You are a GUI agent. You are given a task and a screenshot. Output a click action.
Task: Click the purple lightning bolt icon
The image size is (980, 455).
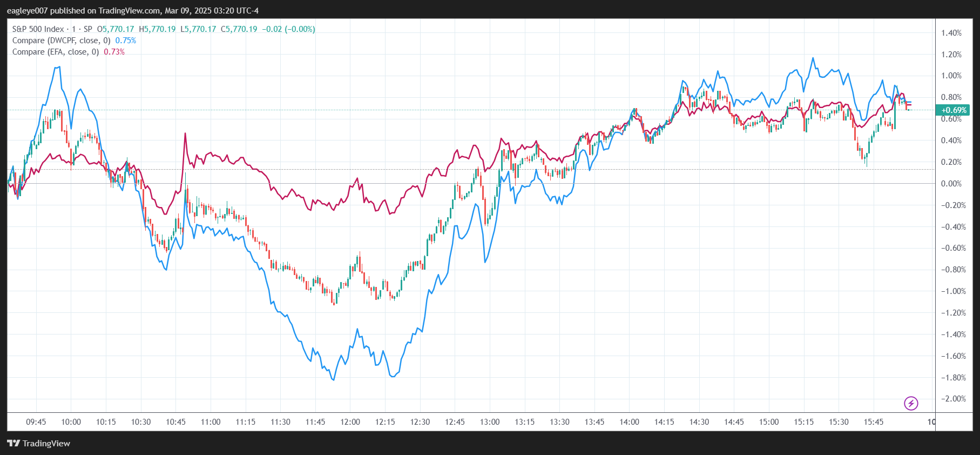[911, 403]
